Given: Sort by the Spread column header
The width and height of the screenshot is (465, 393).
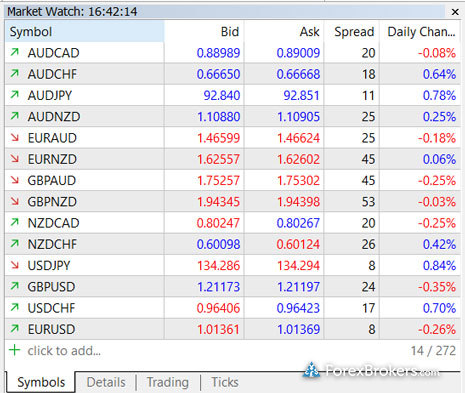Looking at the screenshot, I should pyautogui.click(x=352, y=32).
